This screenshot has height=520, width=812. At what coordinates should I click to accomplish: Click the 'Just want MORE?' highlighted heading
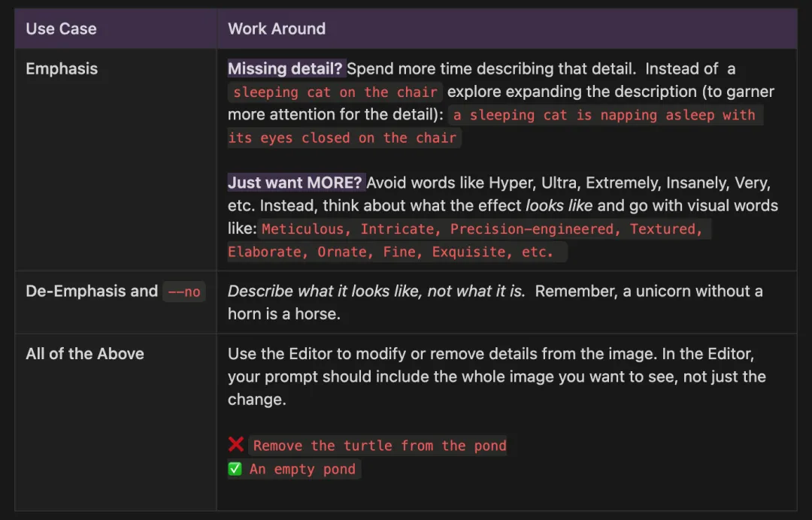[295, 183]
